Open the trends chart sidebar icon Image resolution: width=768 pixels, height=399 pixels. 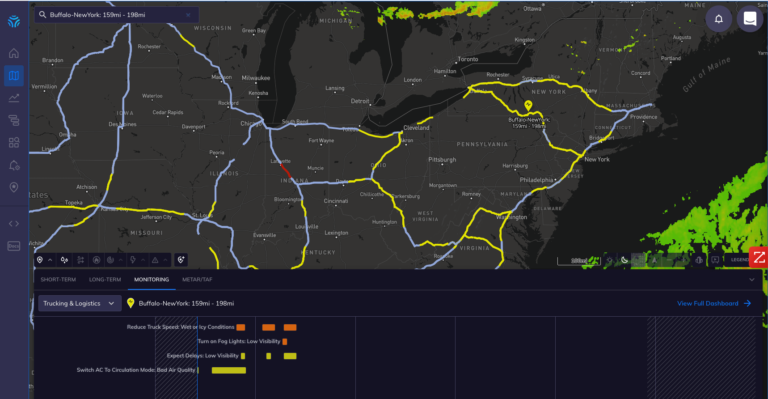(x=14, y=98)
